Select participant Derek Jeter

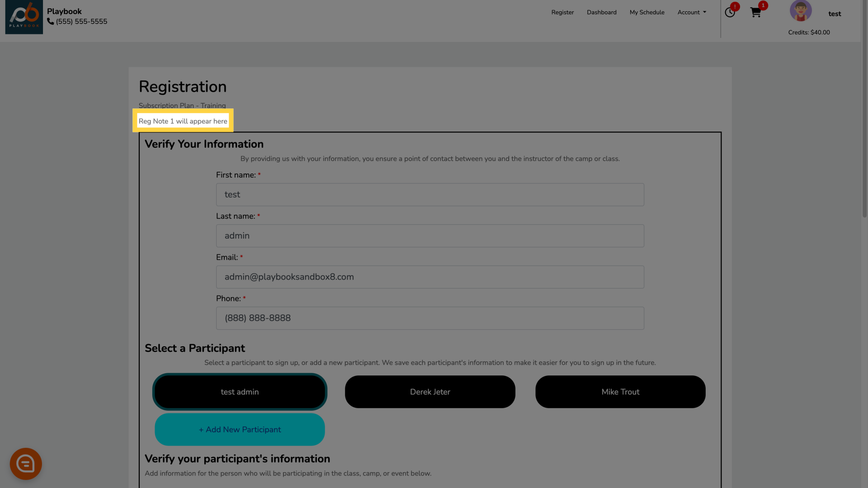pos(430,391)
